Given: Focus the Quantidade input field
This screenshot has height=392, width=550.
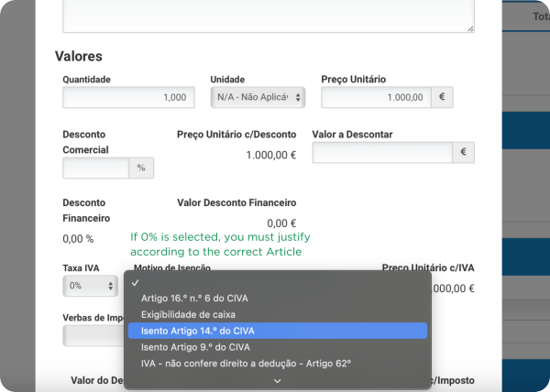Looking at the screenshot, I should pos(127,97).
